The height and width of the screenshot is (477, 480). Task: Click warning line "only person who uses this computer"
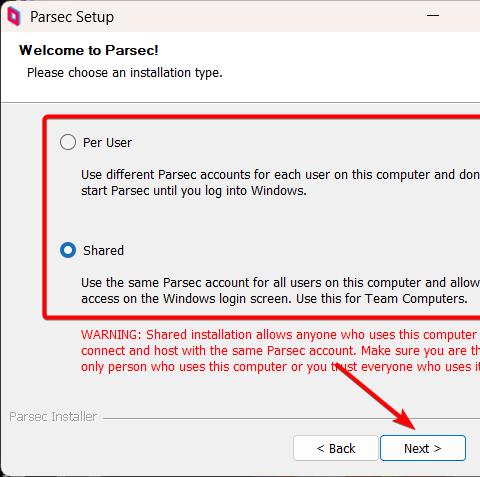[280, 367]
